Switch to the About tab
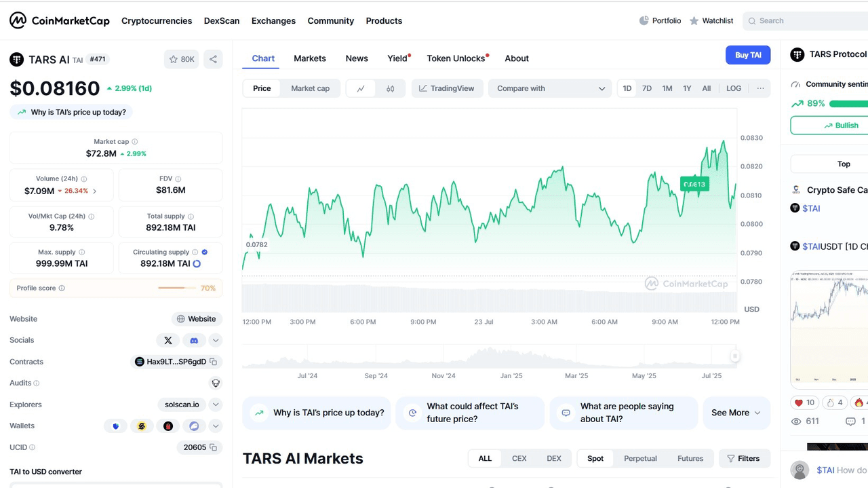 [x=517, y=58]
